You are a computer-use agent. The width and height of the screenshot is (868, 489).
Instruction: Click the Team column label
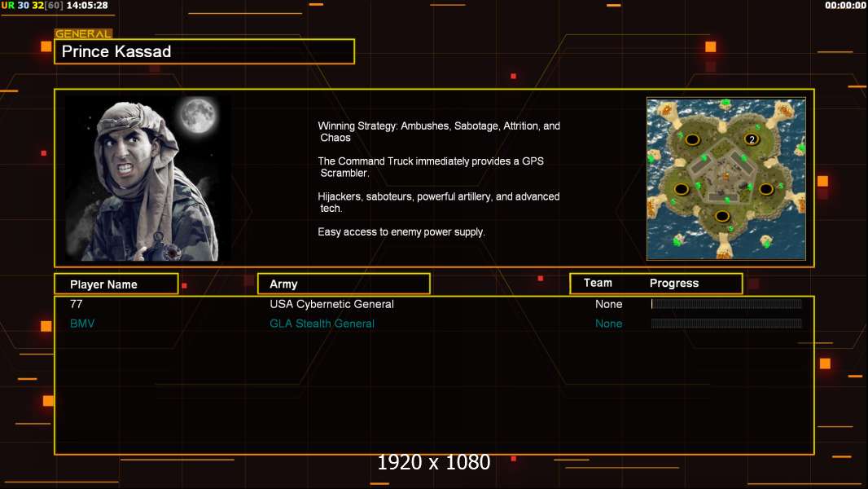point(598,283)
